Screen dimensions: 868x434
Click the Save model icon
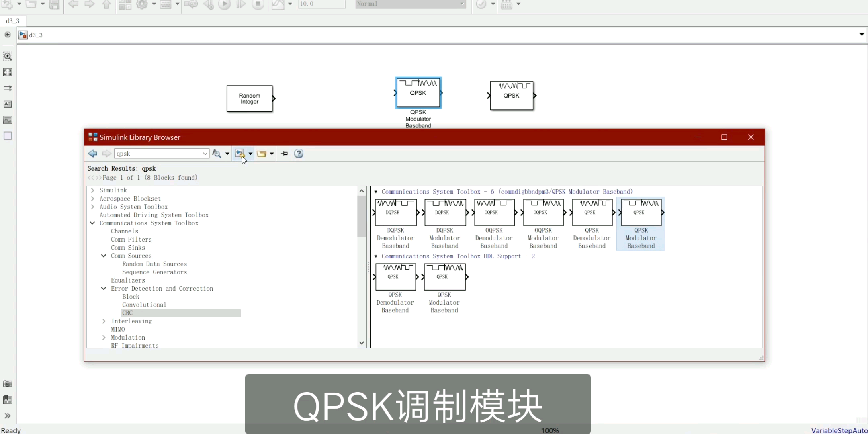55,4
